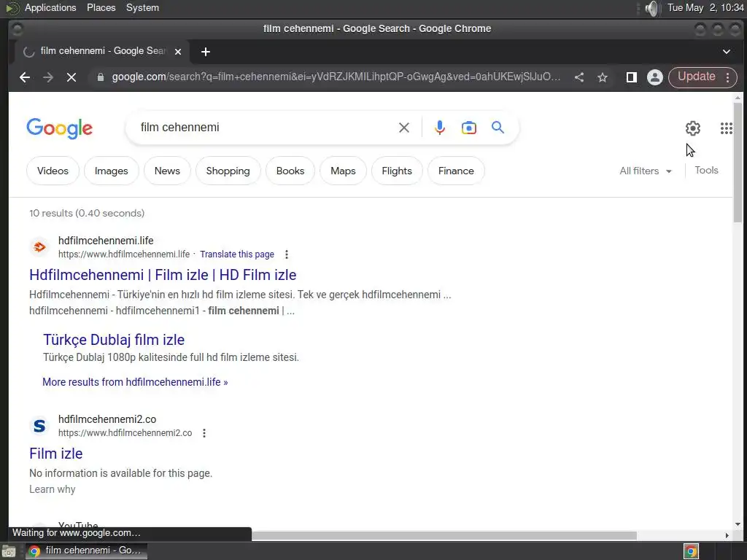Filter results by Images
This screenshot has height=560, width=747.
112,171
